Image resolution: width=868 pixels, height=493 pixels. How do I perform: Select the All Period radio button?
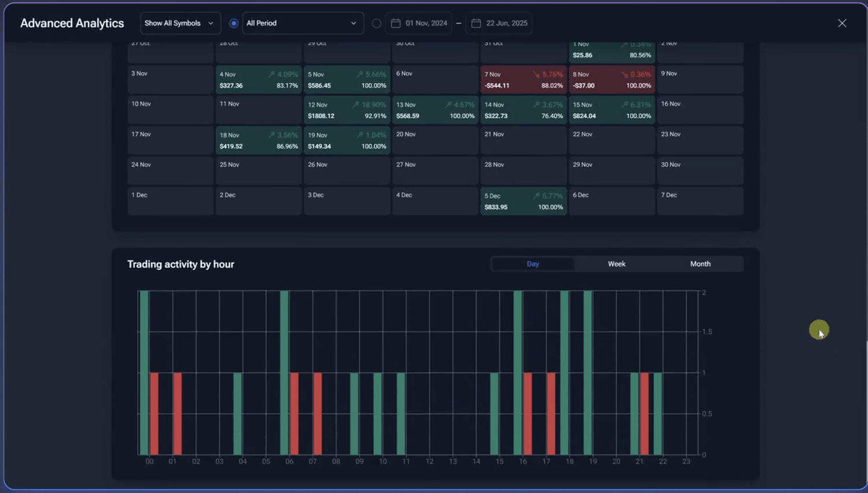[x=234, y=23]
